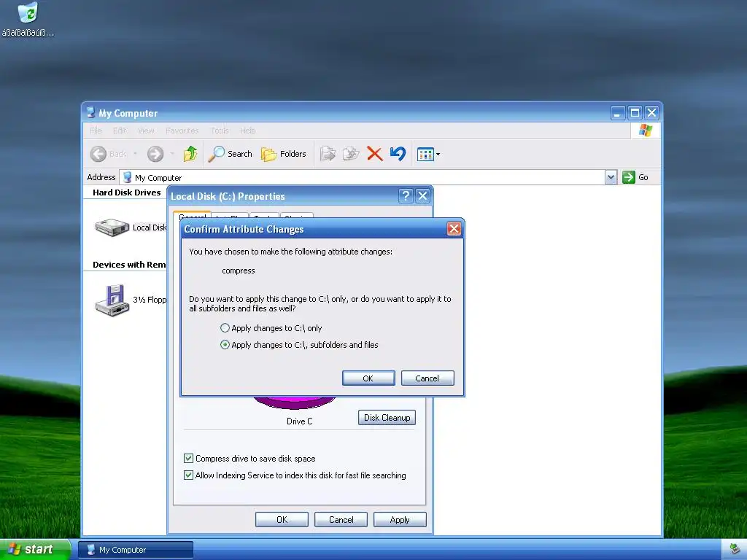This screenshot has height=560, width=747.
Task: Click OK in Local Disk Properties
Action: click(x=282, y=519)
